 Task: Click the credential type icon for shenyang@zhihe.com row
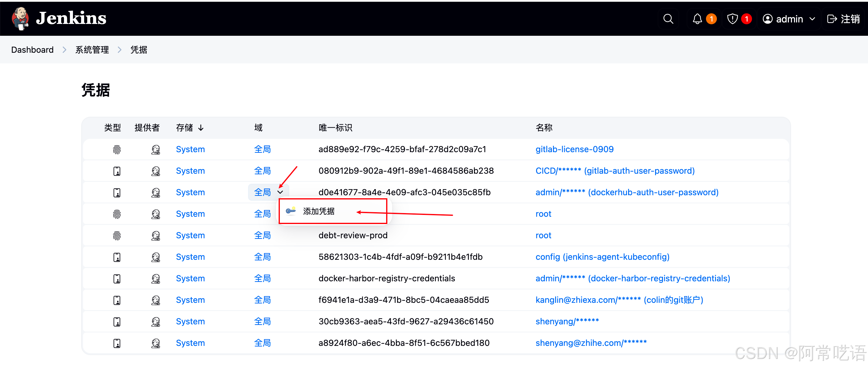[117, 343]
